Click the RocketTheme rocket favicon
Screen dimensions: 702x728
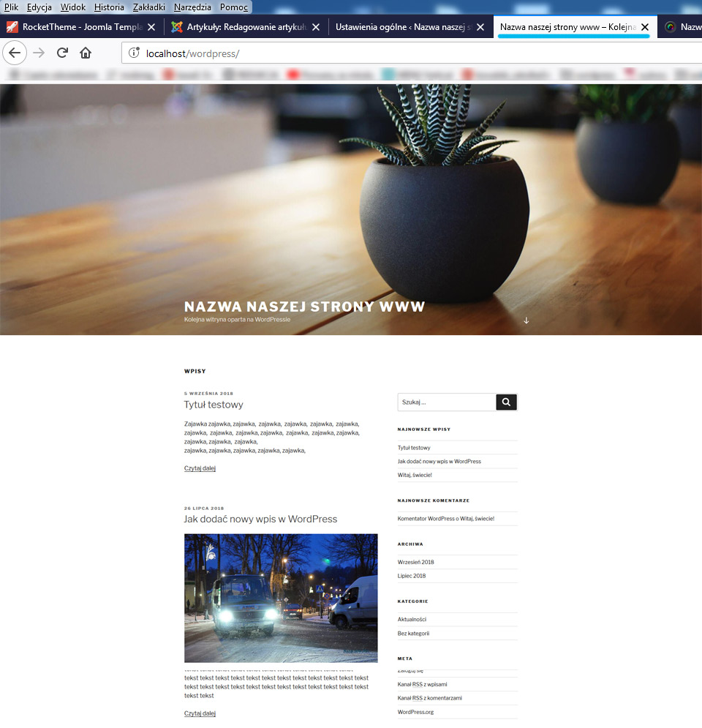(12, 27)
